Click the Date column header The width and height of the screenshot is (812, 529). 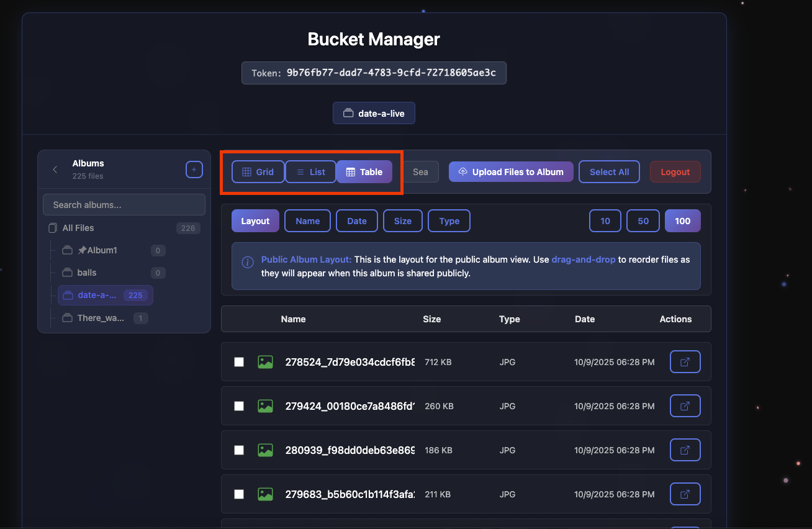click(585, 319)
